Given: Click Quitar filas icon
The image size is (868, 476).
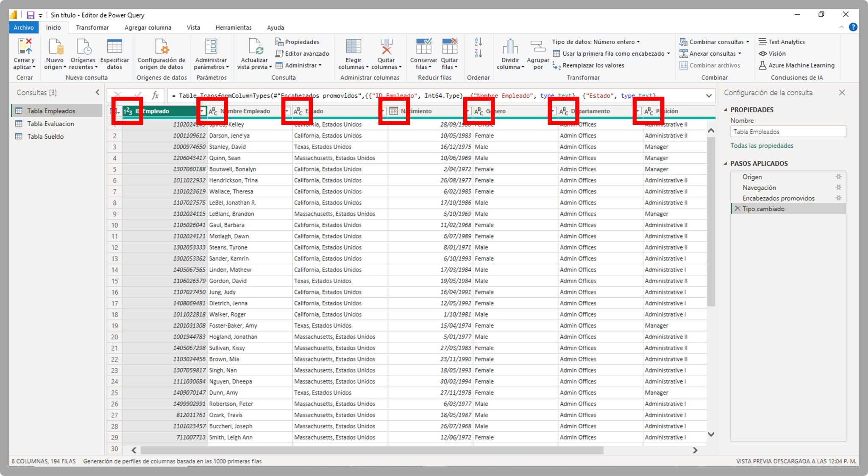Looking at the screenshot, I should click(x=450, y=47).
